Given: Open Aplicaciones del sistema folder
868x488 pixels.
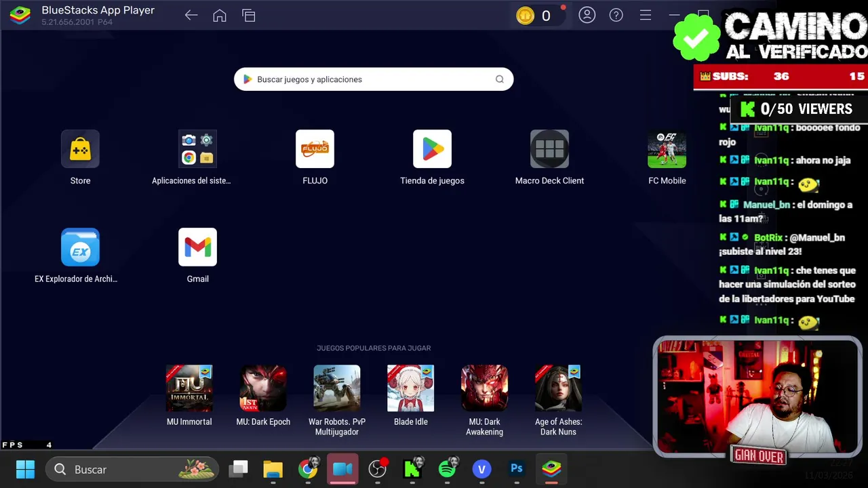Looking at the screenshot, I should point(197,149).
